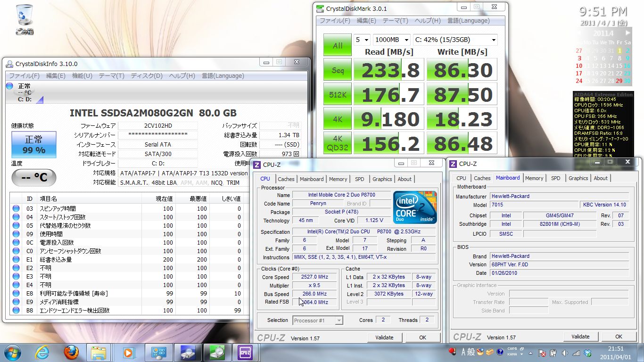Start the 4K QD32 benchmark test
Viewport: 644px width, 362px height.
pos(338,144)
